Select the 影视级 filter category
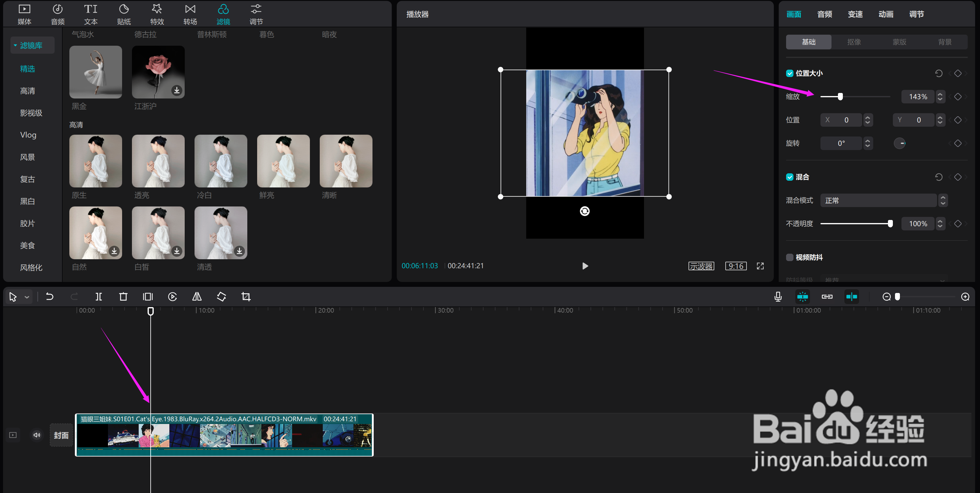This screenshot has width=980, height=493. 31,113
